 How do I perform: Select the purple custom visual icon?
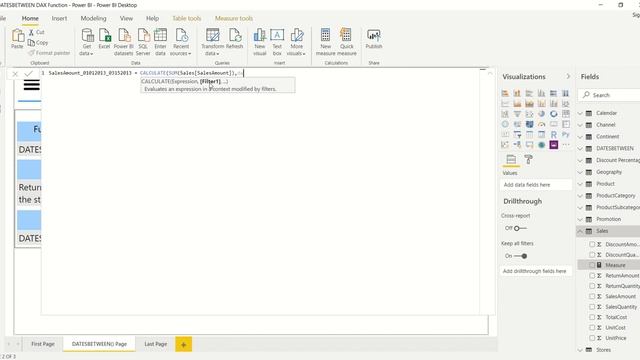click(554, 145)
